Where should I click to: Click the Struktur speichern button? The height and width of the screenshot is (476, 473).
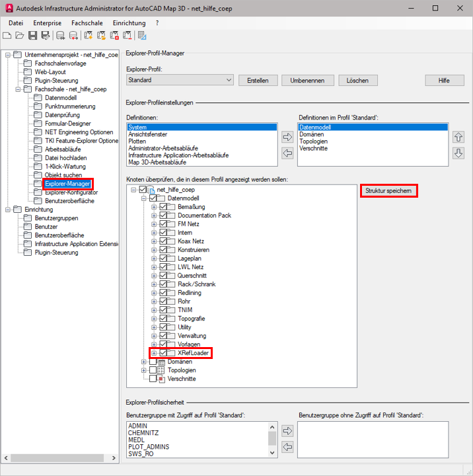(x=388, y=190)
